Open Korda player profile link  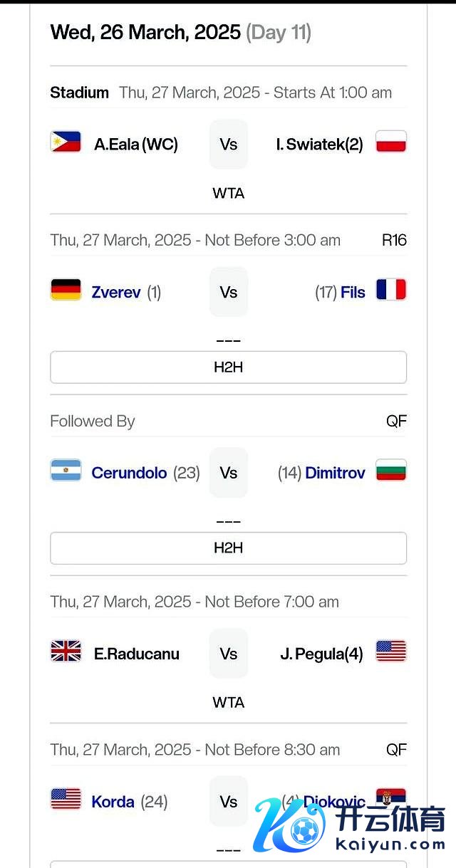click(x=113, y=802)
